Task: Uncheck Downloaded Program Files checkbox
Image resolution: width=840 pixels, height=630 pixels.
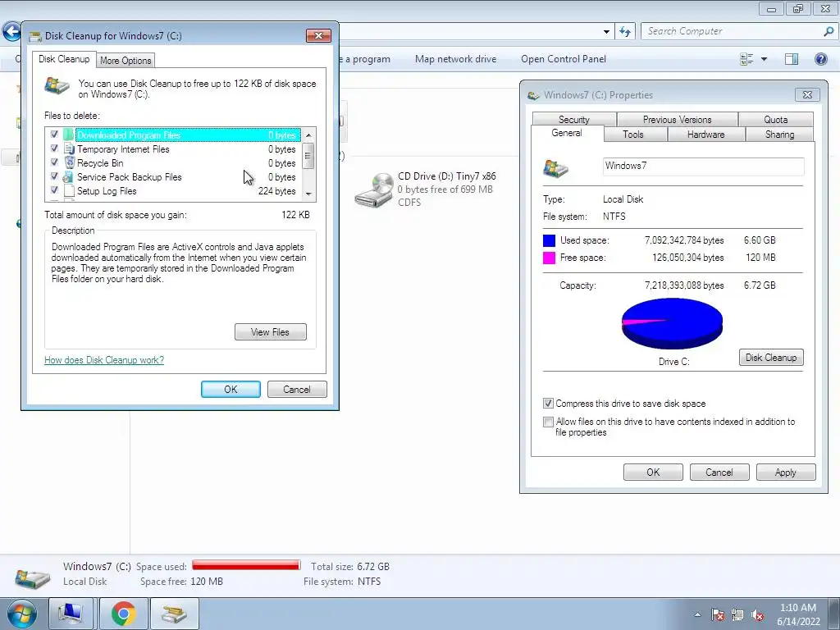Action: tap(54, 134)
